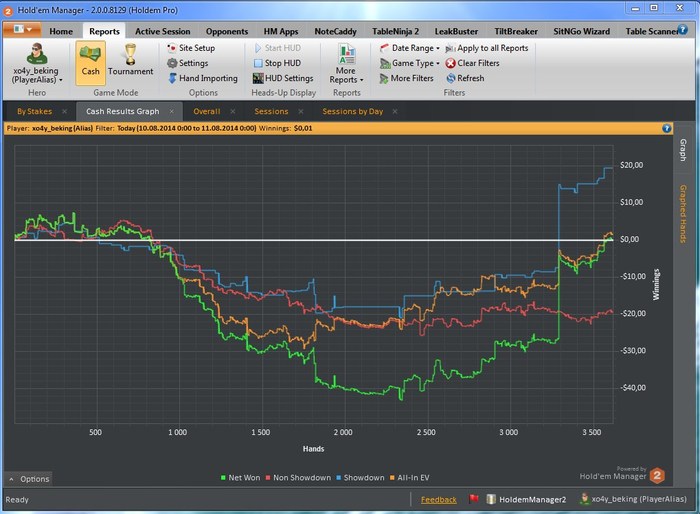
Task: Open the application menu orange button
Action: 22,30
